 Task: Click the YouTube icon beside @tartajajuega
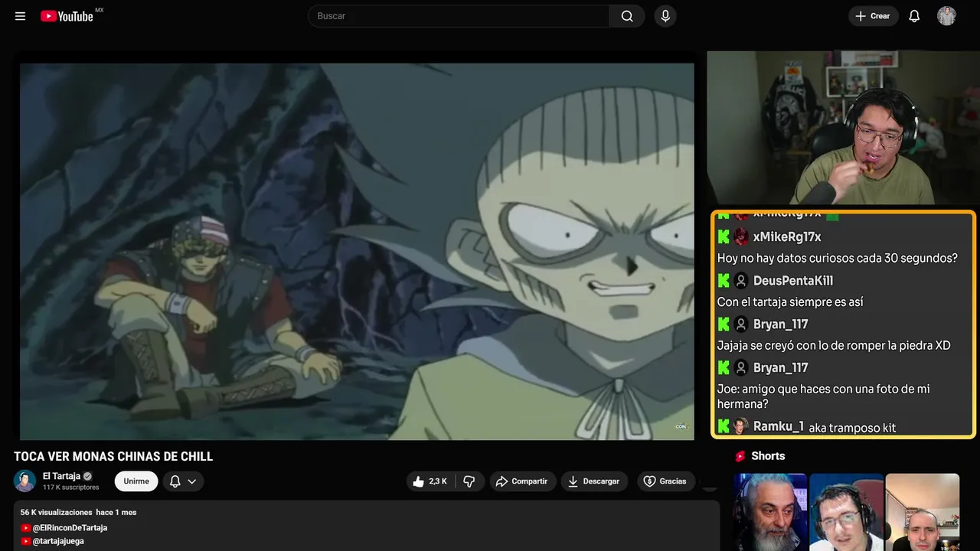(x=26, y=541)
